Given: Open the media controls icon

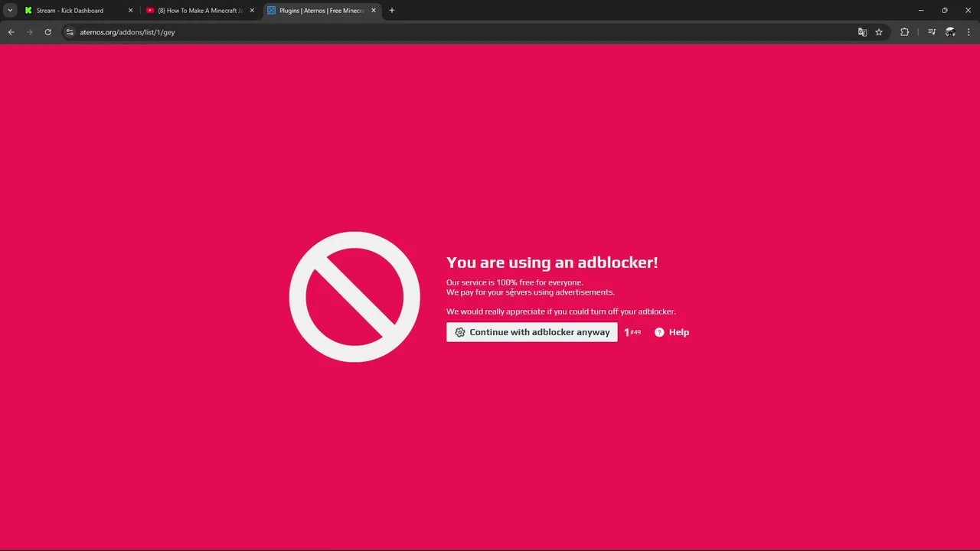Looking at the screenshot, I should coord(932,32).
